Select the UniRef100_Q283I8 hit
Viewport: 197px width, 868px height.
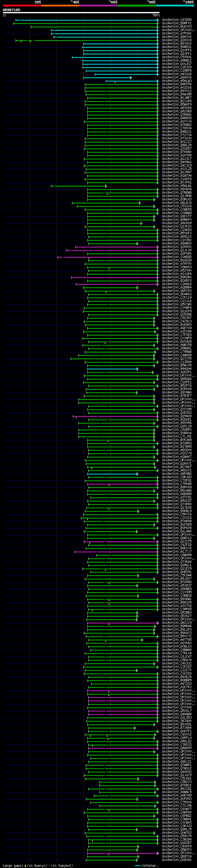[177, 40]
